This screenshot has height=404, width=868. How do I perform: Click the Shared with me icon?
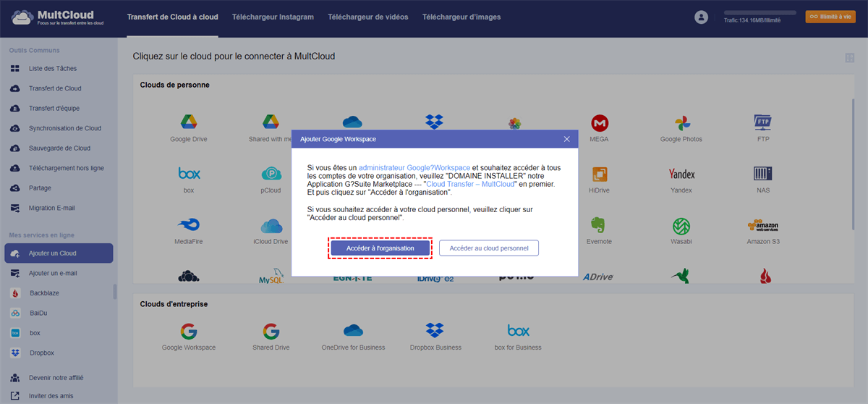tap(271, 122)
